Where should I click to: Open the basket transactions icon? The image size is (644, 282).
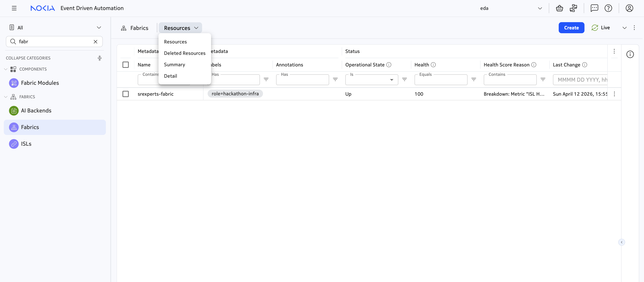pos(559,8)
